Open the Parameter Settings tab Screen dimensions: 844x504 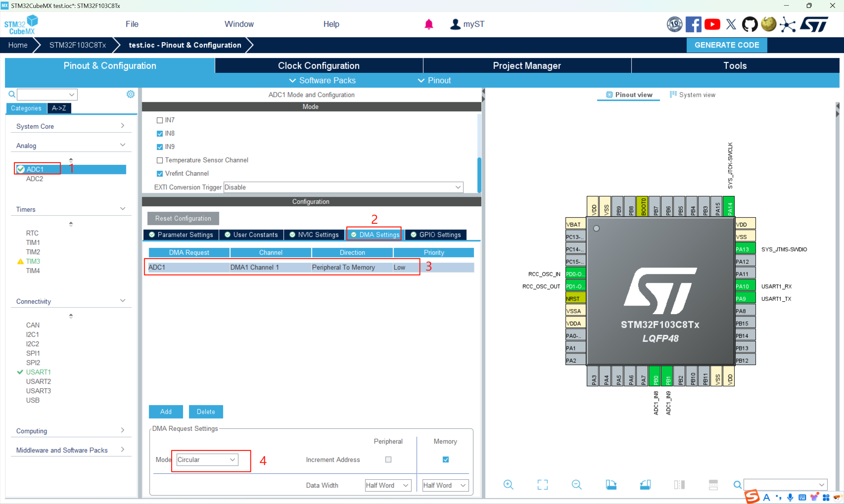coord(181,235)
